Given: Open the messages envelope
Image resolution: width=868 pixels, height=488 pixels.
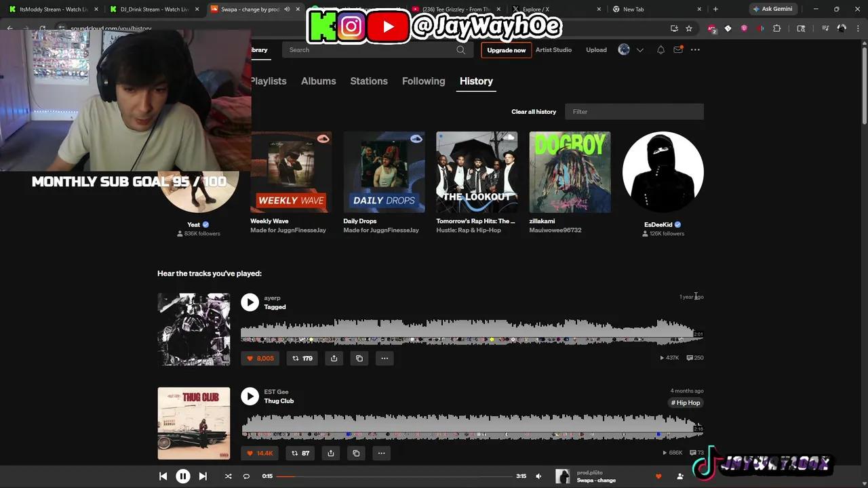Looking at the screenshot, I should (x=677, y=49).
